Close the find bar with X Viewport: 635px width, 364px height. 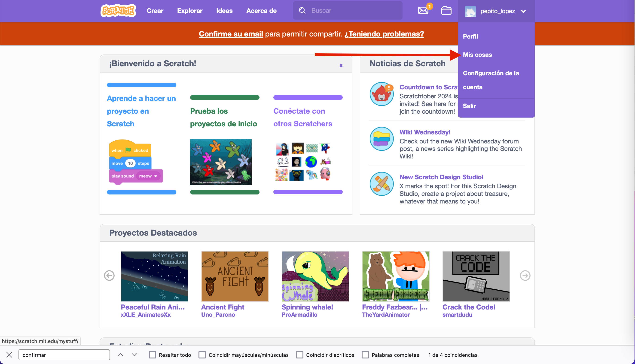click(x=9, y=355)
